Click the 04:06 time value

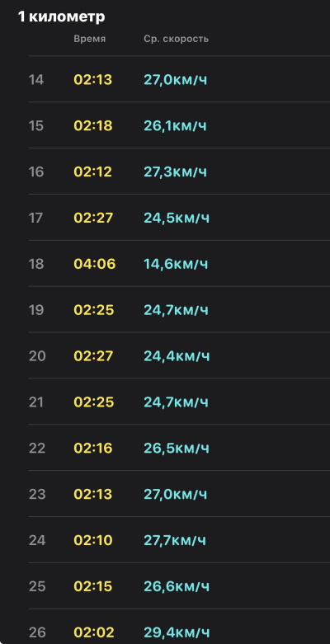tap(95, 264)
